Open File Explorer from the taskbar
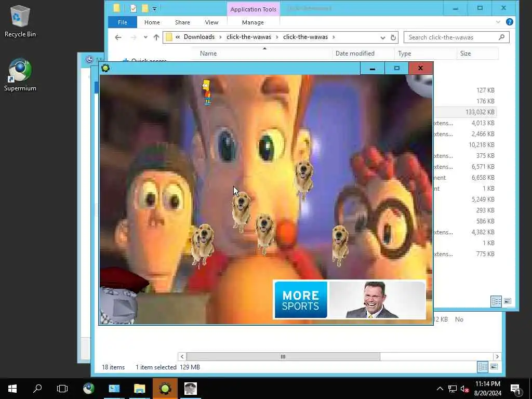Image resolution: width=532 pixels, height=399 pixels. (139, 389)
